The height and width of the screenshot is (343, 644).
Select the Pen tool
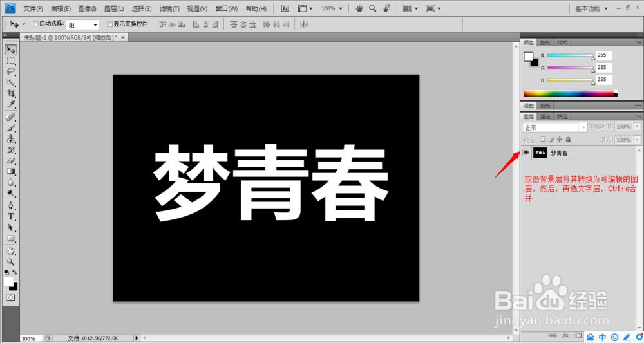(11, 205)
